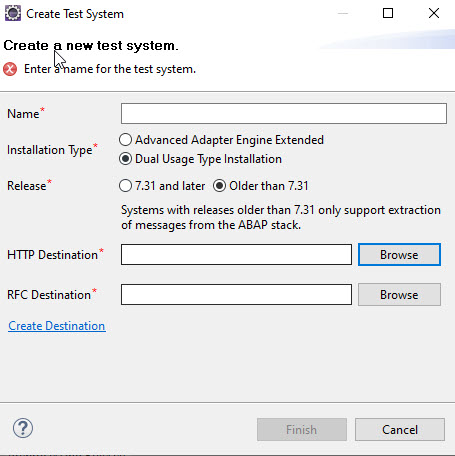Screen dimensions: 455x456
Task: Click the Finish button
Action: [x=302, y=430]
